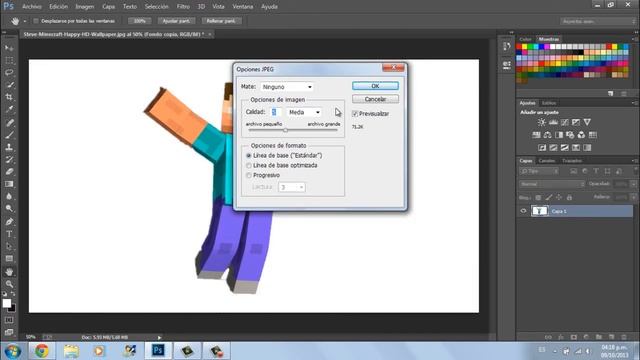Image resolution: width=640 pixels, height=360 pixels.
Task: Hide the Capa 1 layer
Action: [523, 211]
